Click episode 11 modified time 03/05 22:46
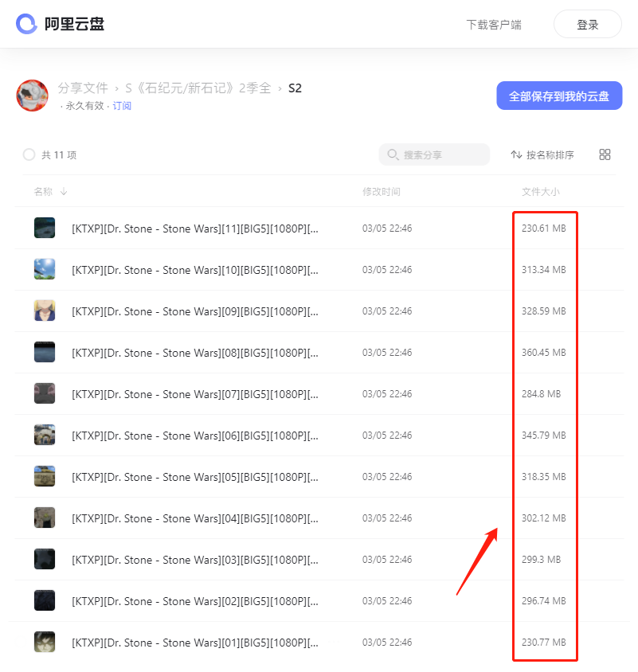638x672 pixels. [387, 228]
